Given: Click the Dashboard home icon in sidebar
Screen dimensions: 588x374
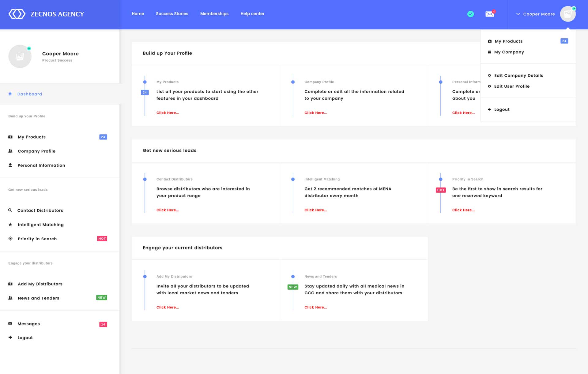Looking at the screenshot, I should [x=10, y=94].
